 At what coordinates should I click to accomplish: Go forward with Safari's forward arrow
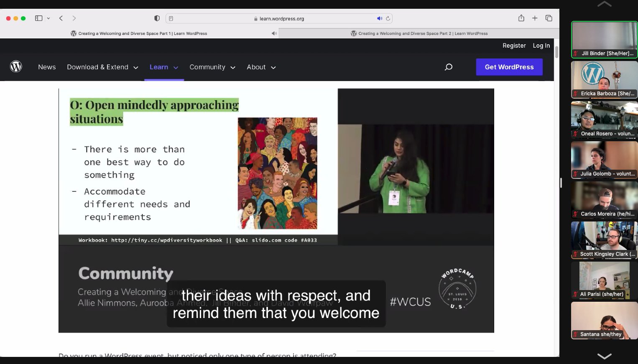tap(74, 18)
